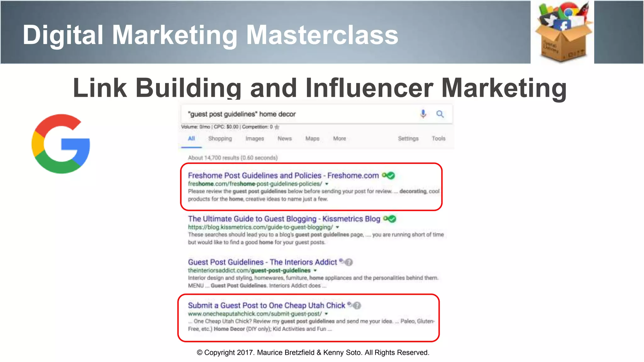Switch to the Maps tab
Viewport: 644px width, 362px height.
313,139
